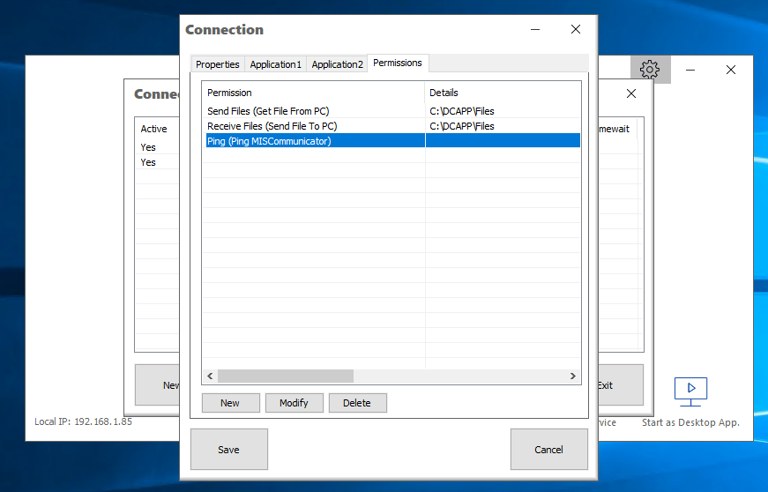768x492 pixels.
Task: Select the Ping (Ping MISCommunicator) row
Action: coord(393,141)
